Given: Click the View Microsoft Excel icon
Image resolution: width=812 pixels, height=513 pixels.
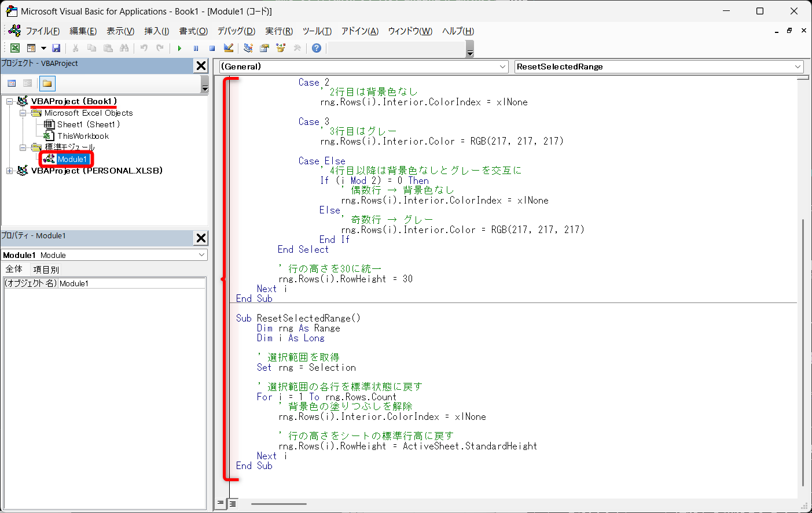Looking at the screenshot, I should [x=15, y=48].
